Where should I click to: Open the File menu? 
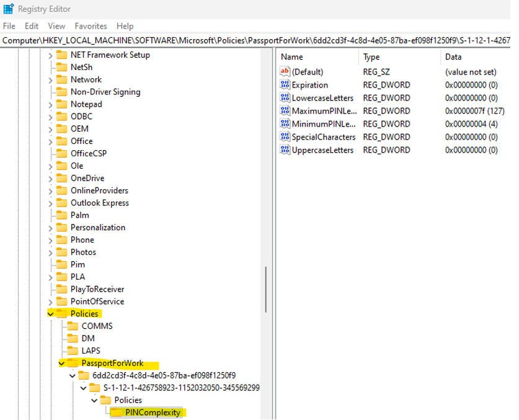click(9, 26)
